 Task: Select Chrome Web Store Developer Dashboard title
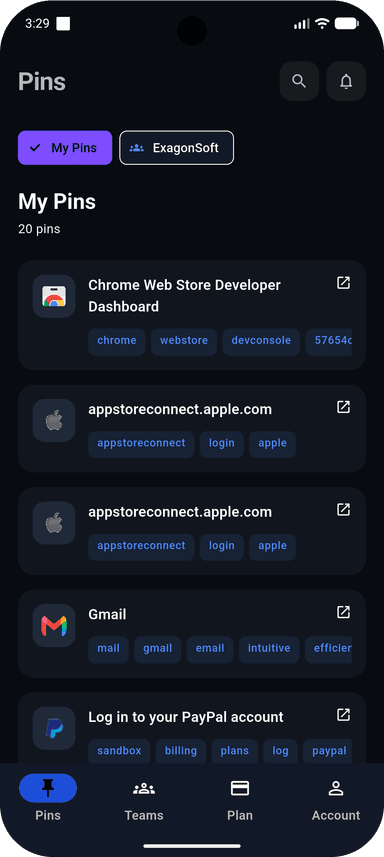point(184,296)
